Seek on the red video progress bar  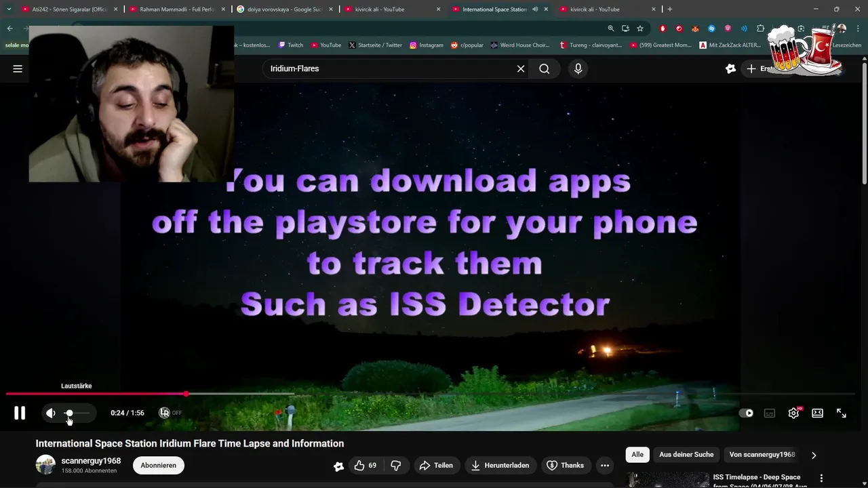coord(430,394)
